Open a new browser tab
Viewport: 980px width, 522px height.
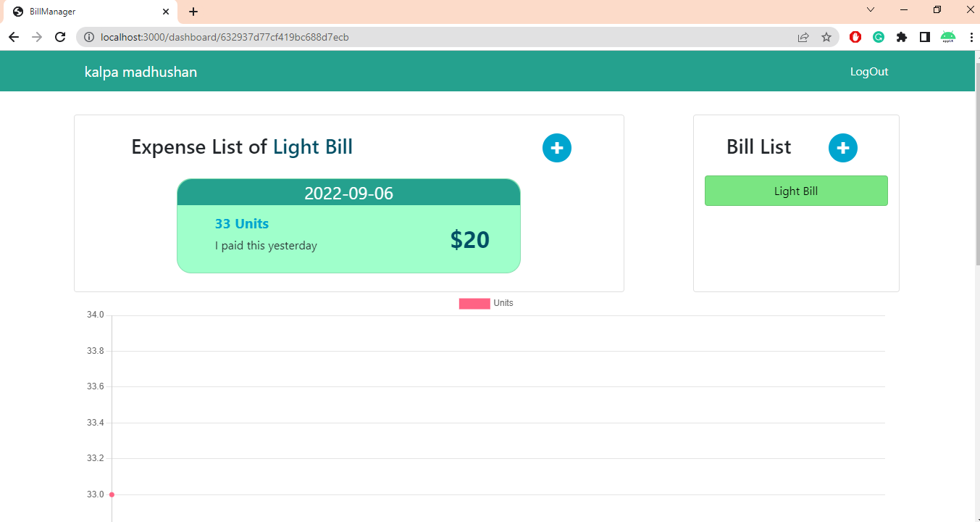click(x=193, y=12)
